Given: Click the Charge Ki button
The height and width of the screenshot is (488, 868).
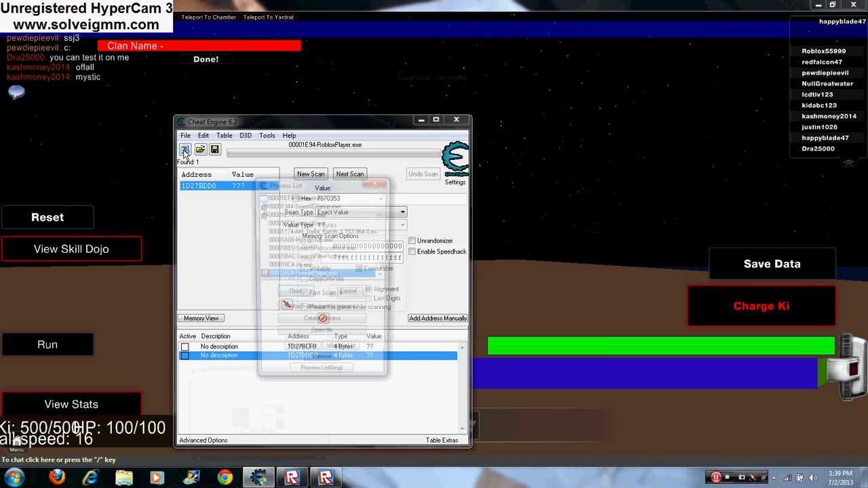Looking at the screenshot, I should [762, 306].
